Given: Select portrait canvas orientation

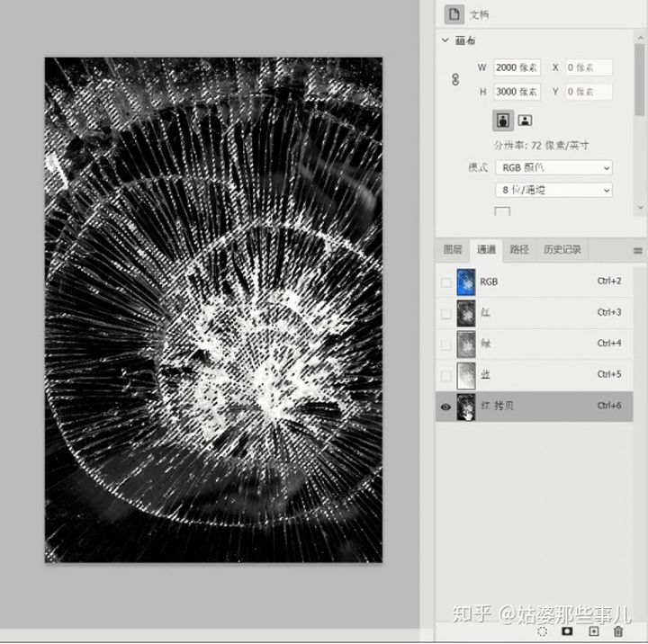Looking at the screenshot, I should [503, 121].
